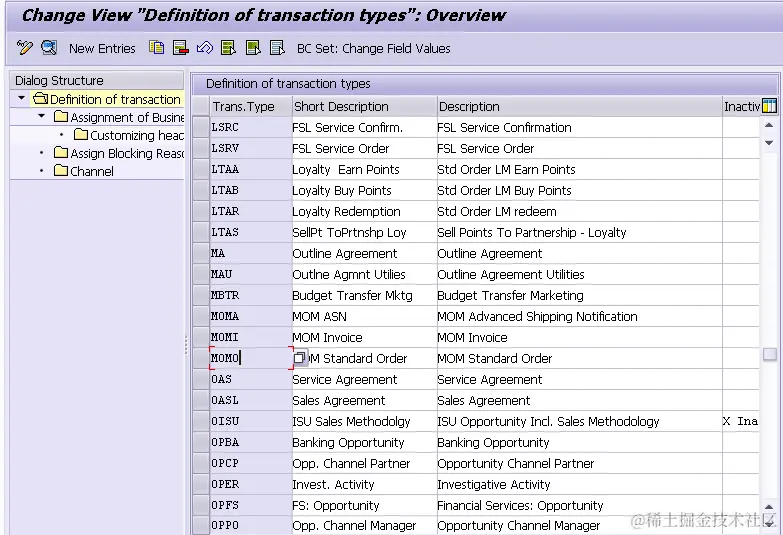Click the Other View magnifier icon
The width and height of the screenshot is (783, 535).
pyautogui.click(x=49, y=48)
